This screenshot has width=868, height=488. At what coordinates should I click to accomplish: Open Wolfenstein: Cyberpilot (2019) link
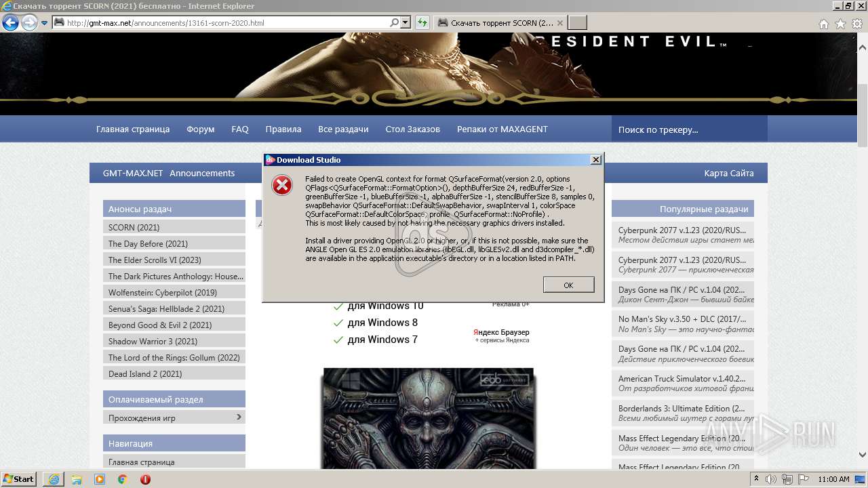[174, 292]
